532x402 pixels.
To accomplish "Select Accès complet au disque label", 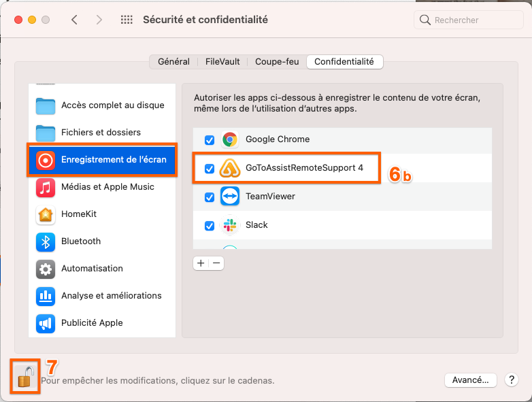I will point(113,105).
